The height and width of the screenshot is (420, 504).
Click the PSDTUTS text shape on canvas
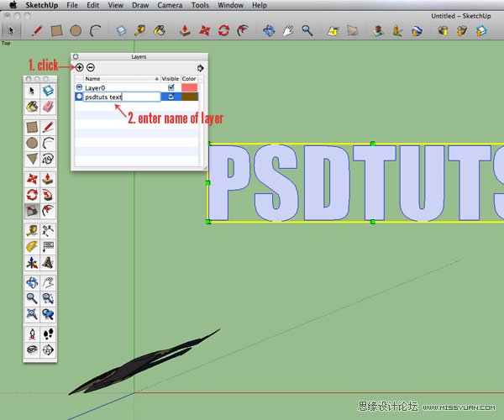point(355,182)
